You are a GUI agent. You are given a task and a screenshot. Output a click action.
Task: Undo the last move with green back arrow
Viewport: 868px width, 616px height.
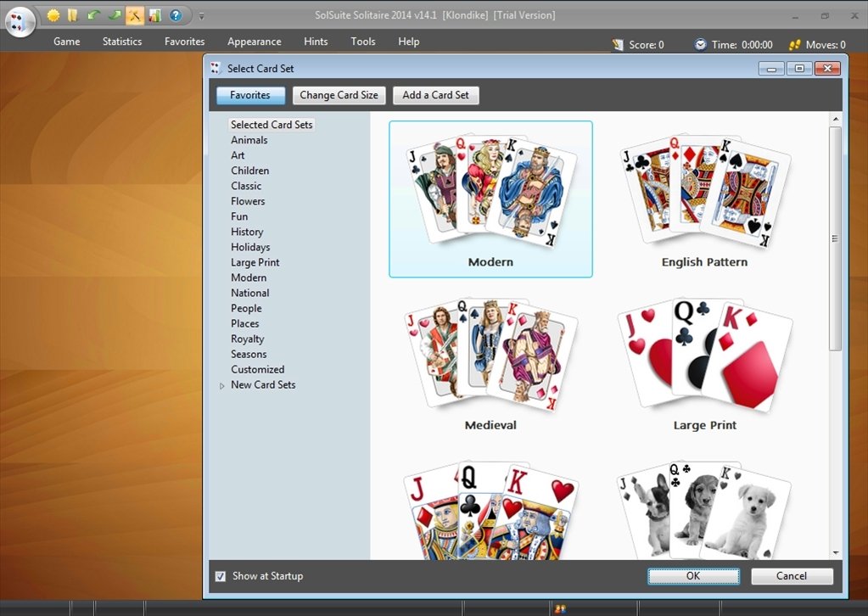(x=93, y=15)
